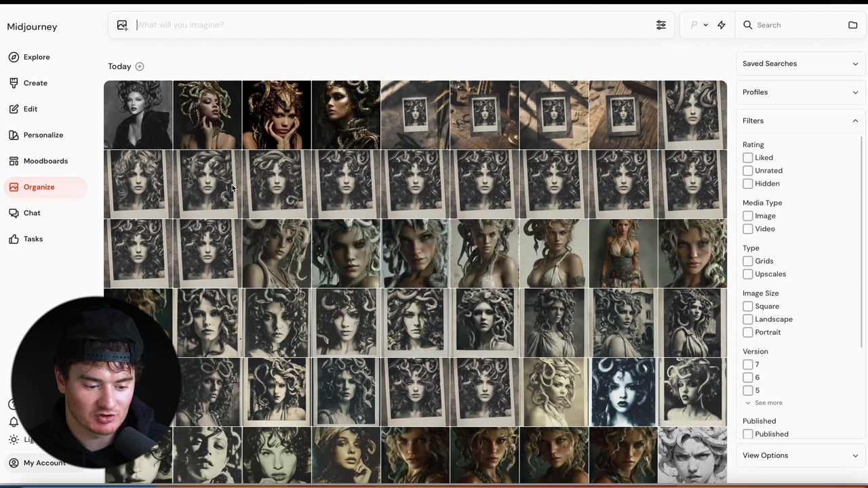Select the Organize sidebar item
Image resolution: width=868 pixels, height=488 pixels.
[x=45, y=187]
